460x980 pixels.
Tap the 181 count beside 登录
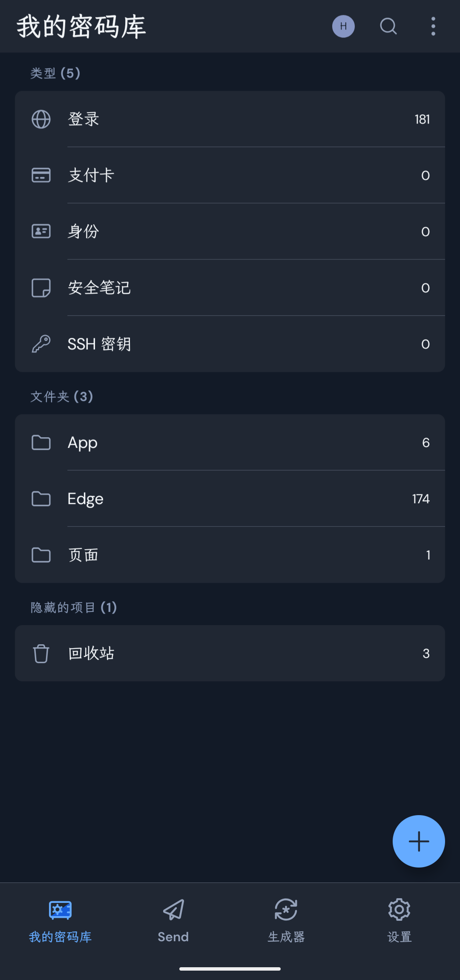pyautogui.click(x=422, y=119)
